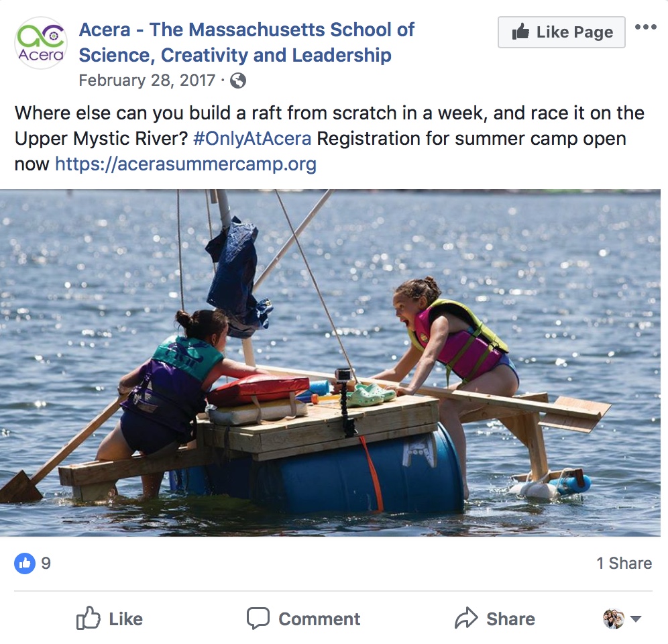Image resolution: width=668 pixels, height=644 pixels.
Task: Click the #OnlyAtAcera hashtag
Action: (252, 139)
